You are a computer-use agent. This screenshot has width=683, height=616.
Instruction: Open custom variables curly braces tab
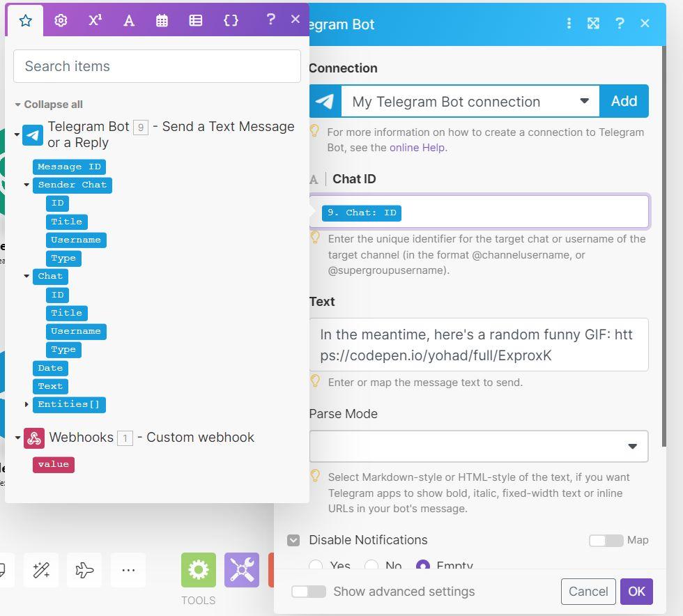tap(231, 20)
